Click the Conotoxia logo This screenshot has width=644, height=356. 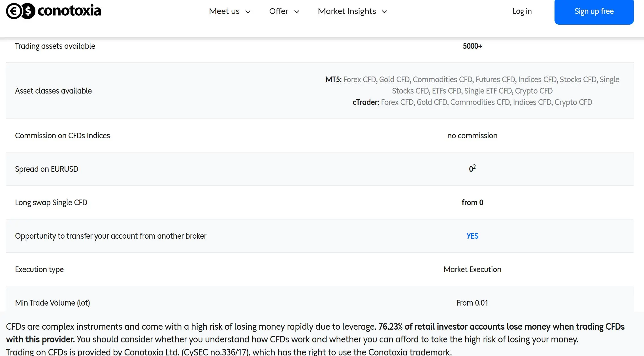coord(54,11)
